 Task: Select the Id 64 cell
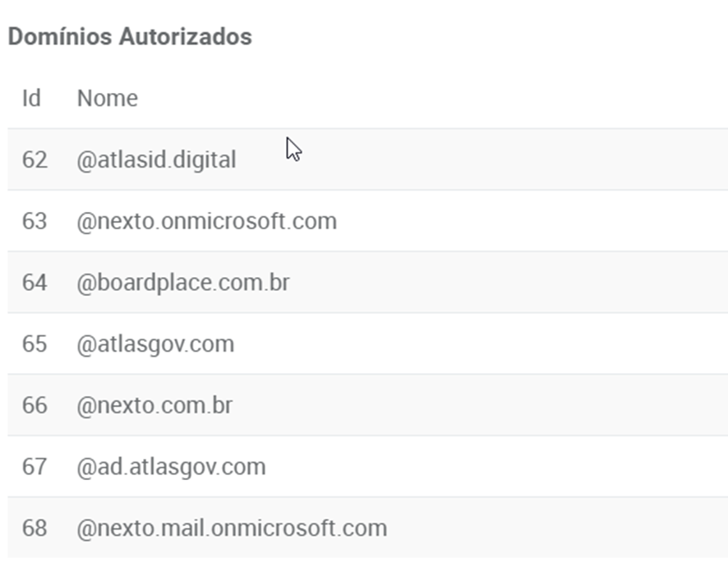tap(35, 283)
